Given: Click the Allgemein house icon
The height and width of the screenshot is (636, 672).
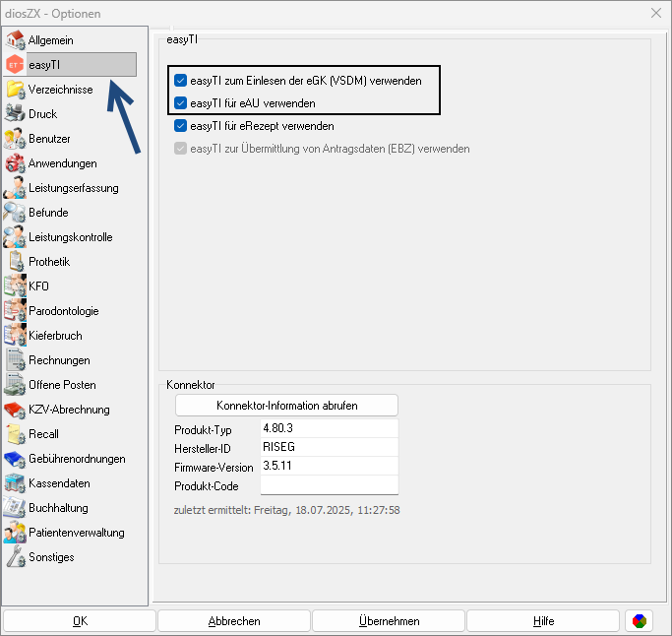Looking at the screenshot, I should 15,40.
